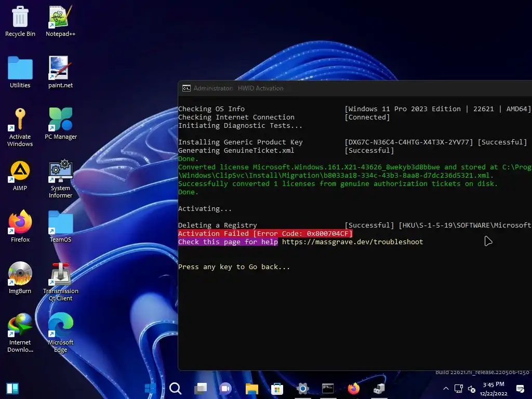532x399 pixels.
Task: Open the Chat (Teams) taskbar icon
Action: pyautogui.click(x=225, y=389)
